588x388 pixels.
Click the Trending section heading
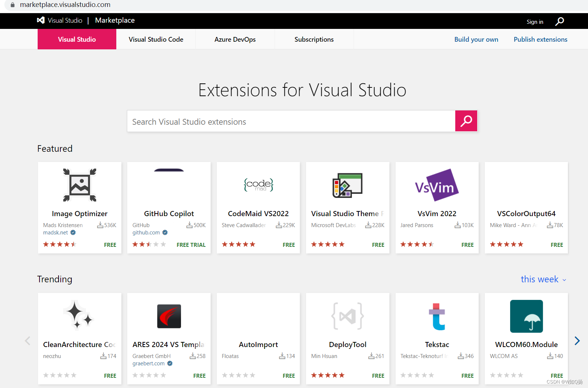click(55, 279)
